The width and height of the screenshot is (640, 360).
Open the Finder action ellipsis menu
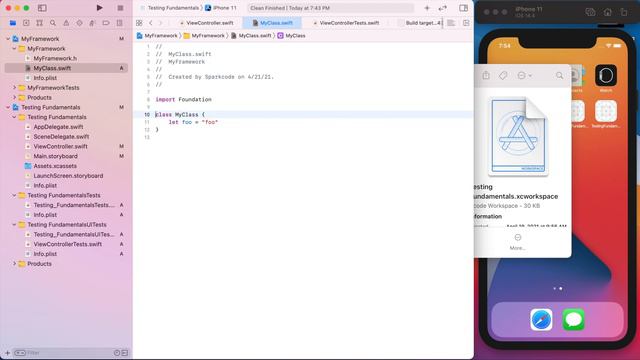click(524, 76)
